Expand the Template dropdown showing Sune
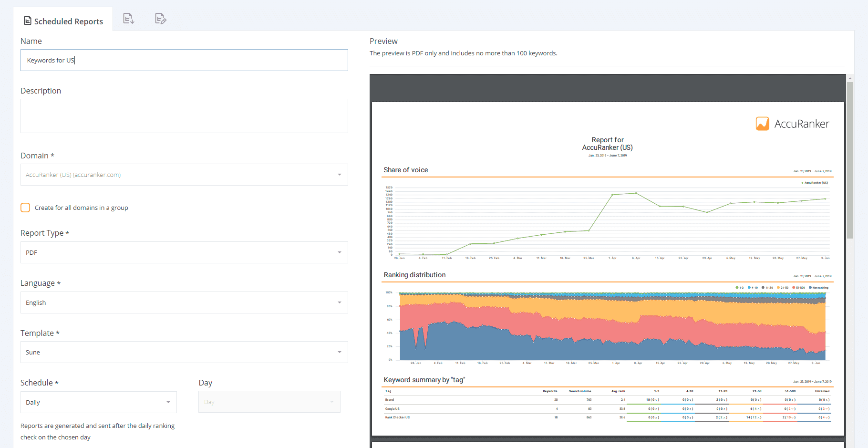 point(184,352)
